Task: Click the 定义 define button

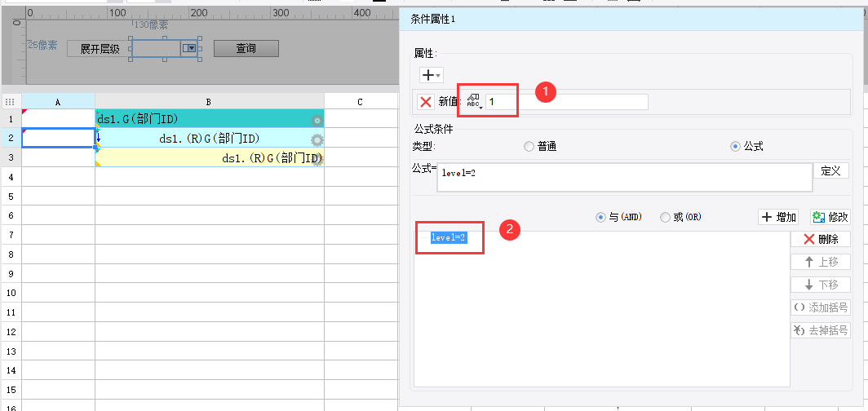Action: tap(830, 171)
